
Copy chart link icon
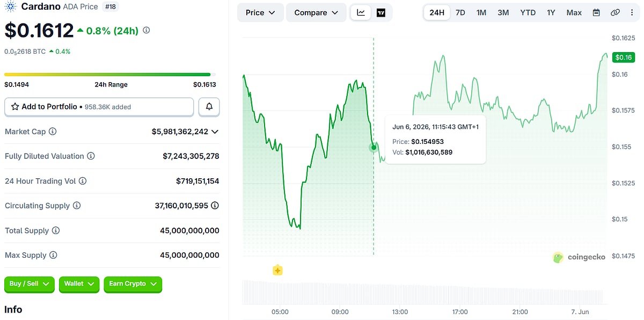[x=615, y=12]
